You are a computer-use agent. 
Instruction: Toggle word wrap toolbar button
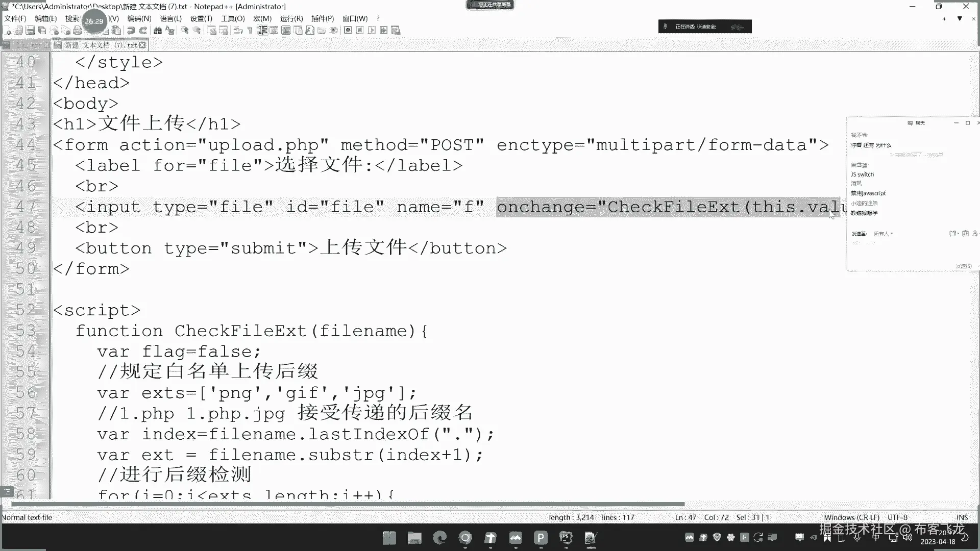[x=238, y=31]
